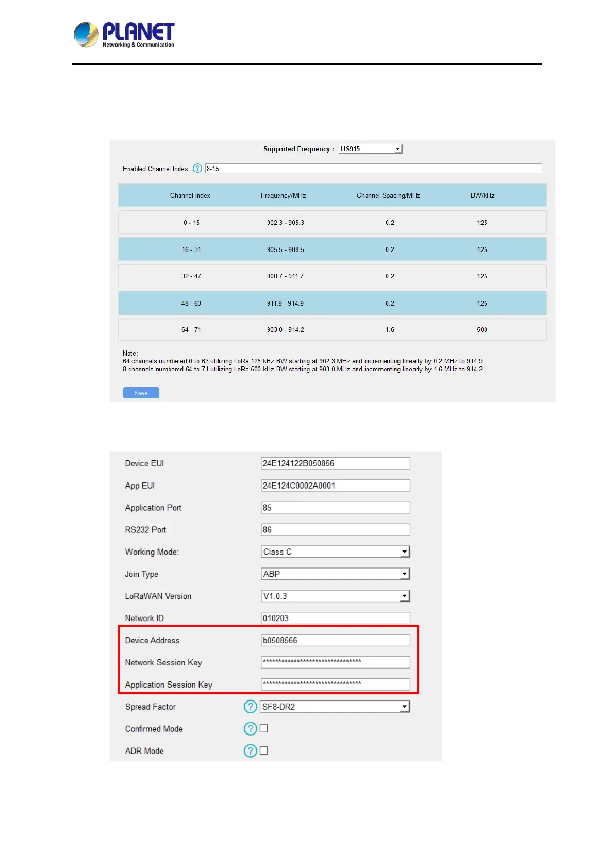This screenshot has height=868, width=614.
Task: Select the LoRaWAN Version dropdown
Action: coord(335,596)
